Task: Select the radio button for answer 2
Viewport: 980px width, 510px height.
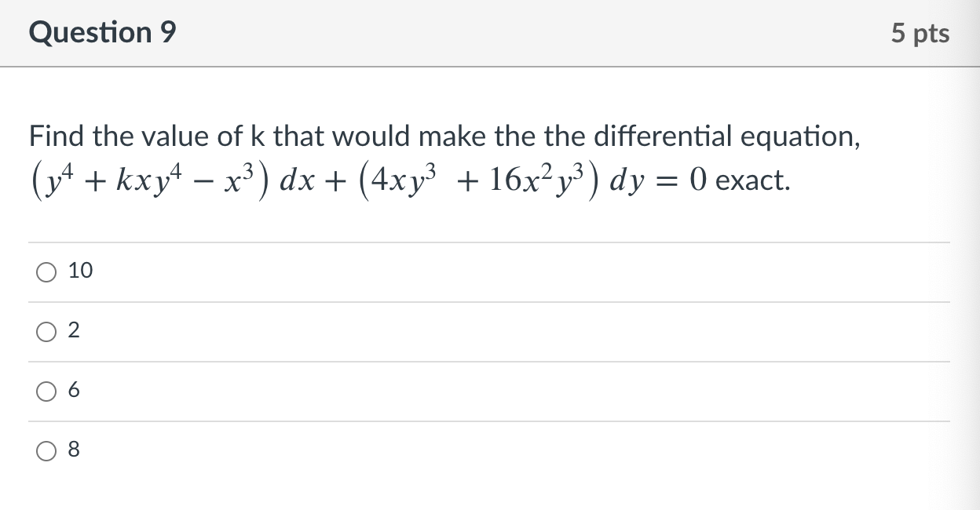Action: coord(45,331)
